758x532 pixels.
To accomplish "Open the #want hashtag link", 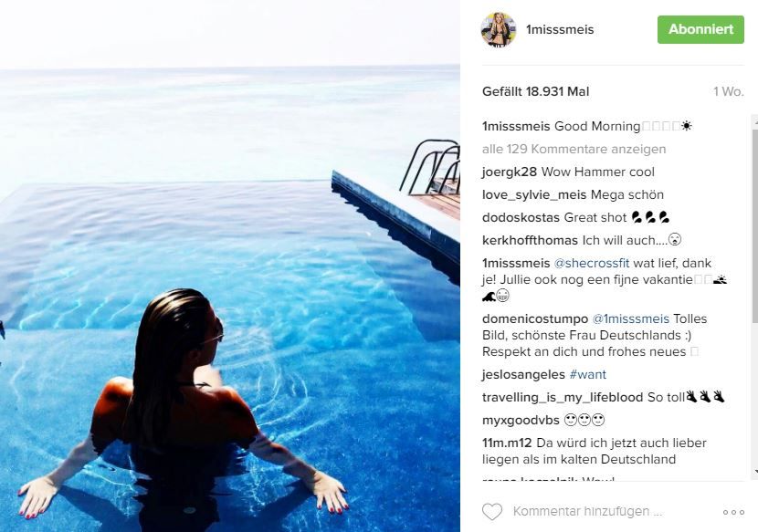I will [x=588, y=374].
